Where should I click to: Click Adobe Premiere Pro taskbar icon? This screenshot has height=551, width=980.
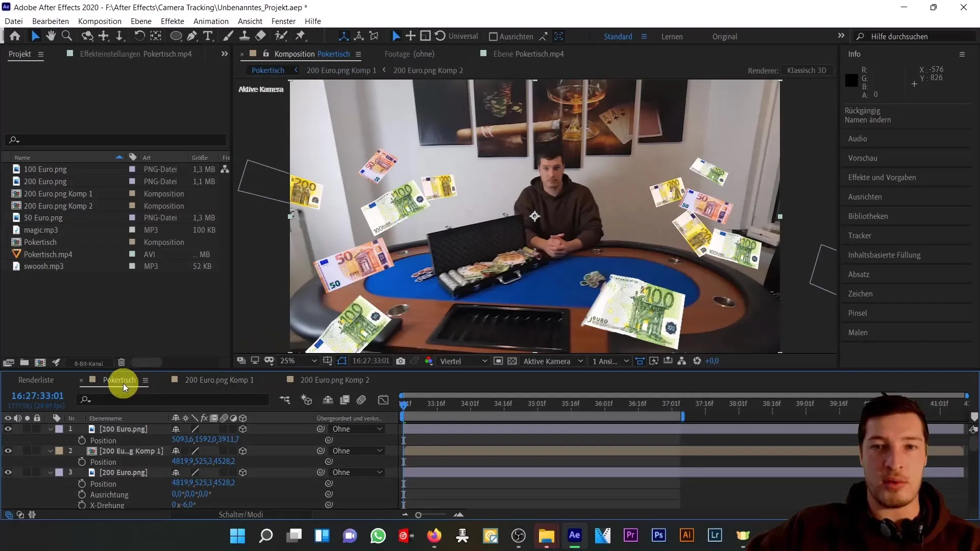(630, 536)
